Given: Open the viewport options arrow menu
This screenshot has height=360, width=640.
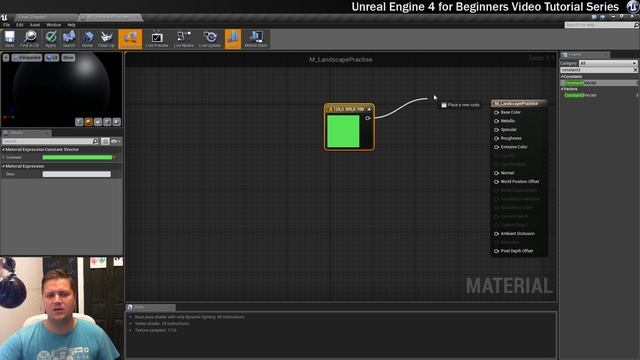Looking at the screenshot, I should 6,58.
